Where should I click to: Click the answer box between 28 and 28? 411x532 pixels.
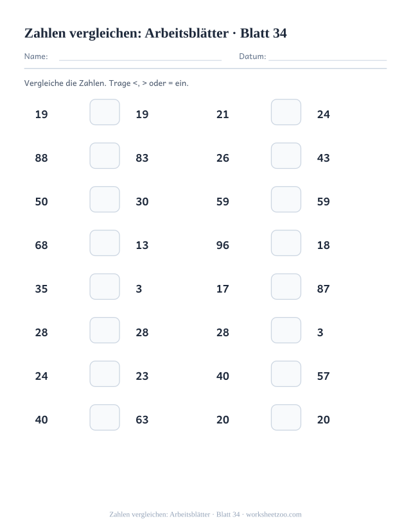point(105,330)
